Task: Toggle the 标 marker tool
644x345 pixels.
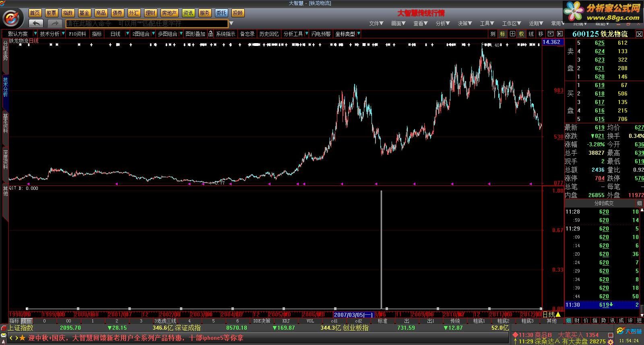Action: [x=503, y=34]
